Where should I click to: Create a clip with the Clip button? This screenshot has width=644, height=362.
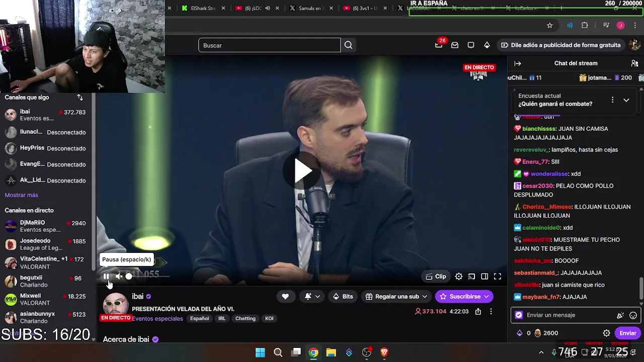tap(436, 277)
